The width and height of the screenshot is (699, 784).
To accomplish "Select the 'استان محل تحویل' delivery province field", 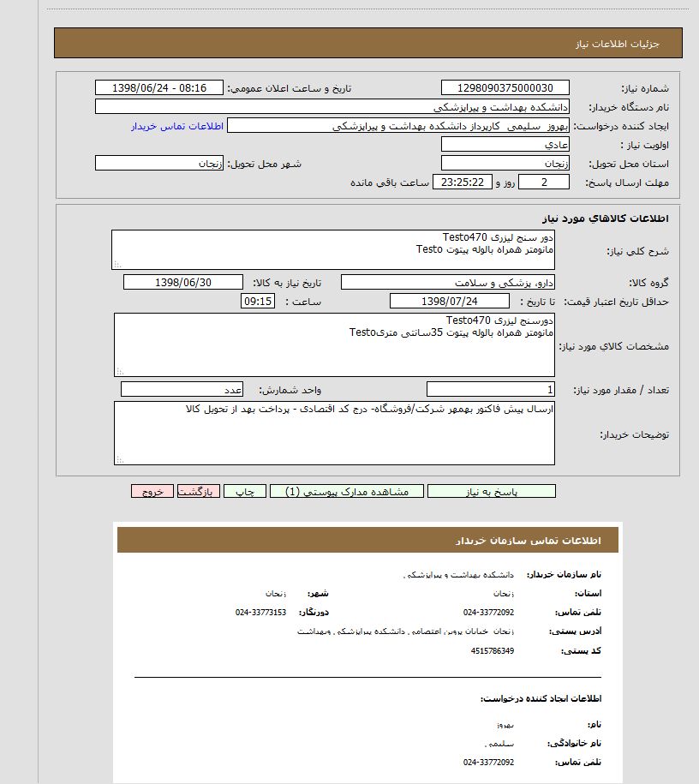I will tap(505, 164).
